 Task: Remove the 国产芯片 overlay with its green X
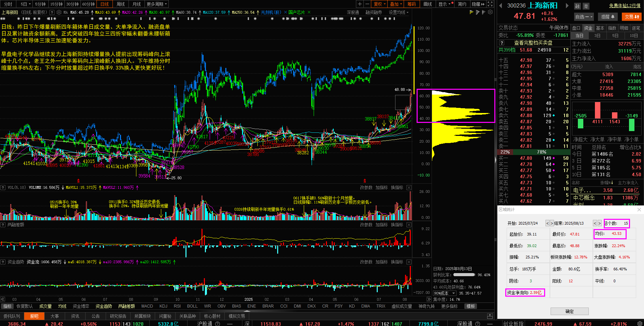tap(309, 12)
